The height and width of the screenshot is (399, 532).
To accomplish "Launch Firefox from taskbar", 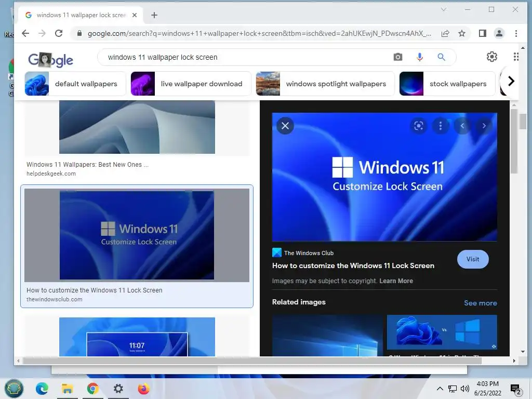I will (143, 389).
